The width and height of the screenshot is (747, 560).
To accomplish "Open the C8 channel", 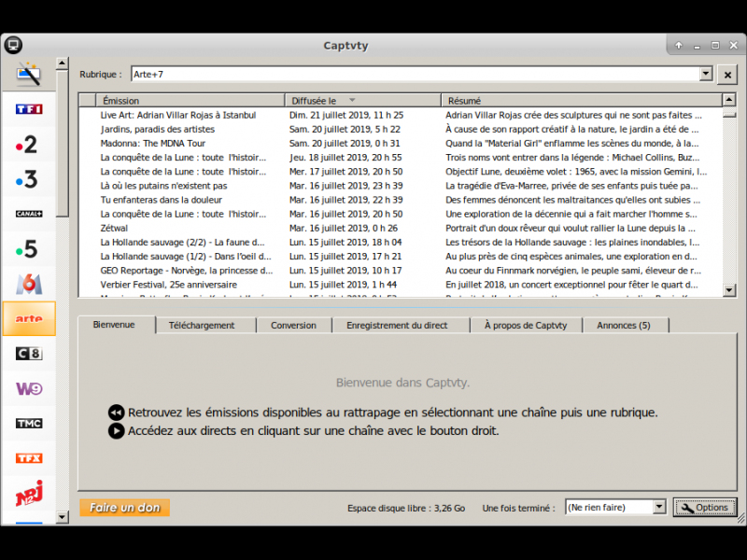I will coord(29,354).
